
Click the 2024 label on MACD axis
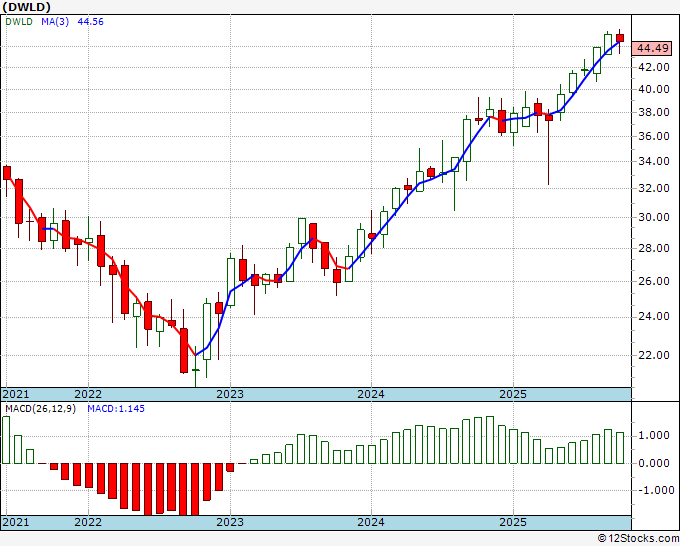[371, 522]
